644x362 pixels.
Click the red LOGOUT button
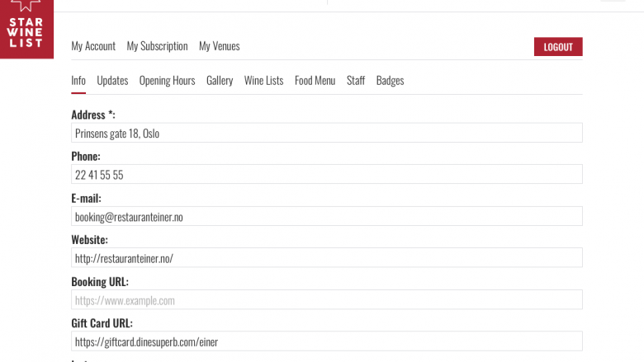tap(558, 47)
